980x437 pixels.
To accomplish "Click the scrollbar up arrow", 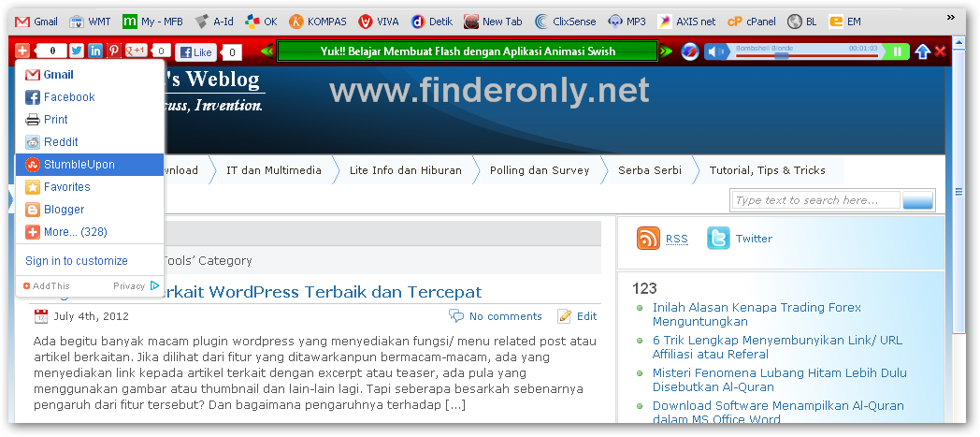I will [958, 45].
